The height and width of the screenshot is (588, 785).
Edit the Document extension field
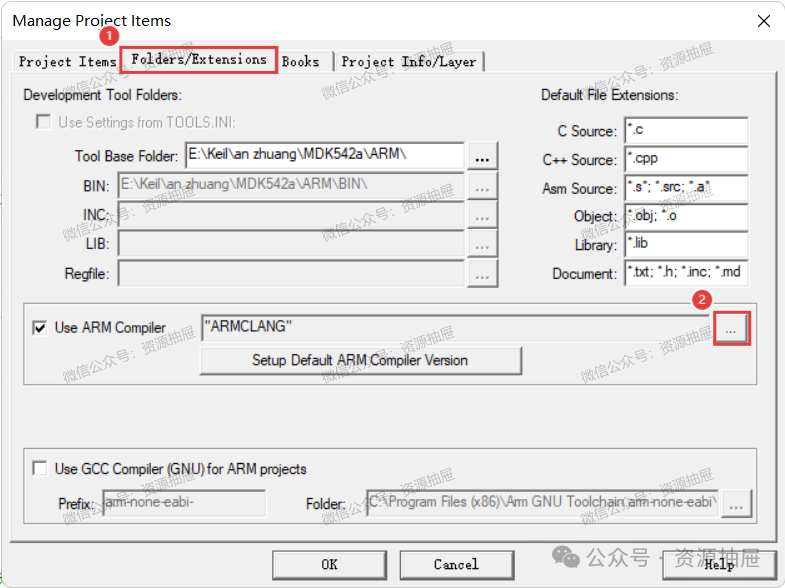click(686, 273)
